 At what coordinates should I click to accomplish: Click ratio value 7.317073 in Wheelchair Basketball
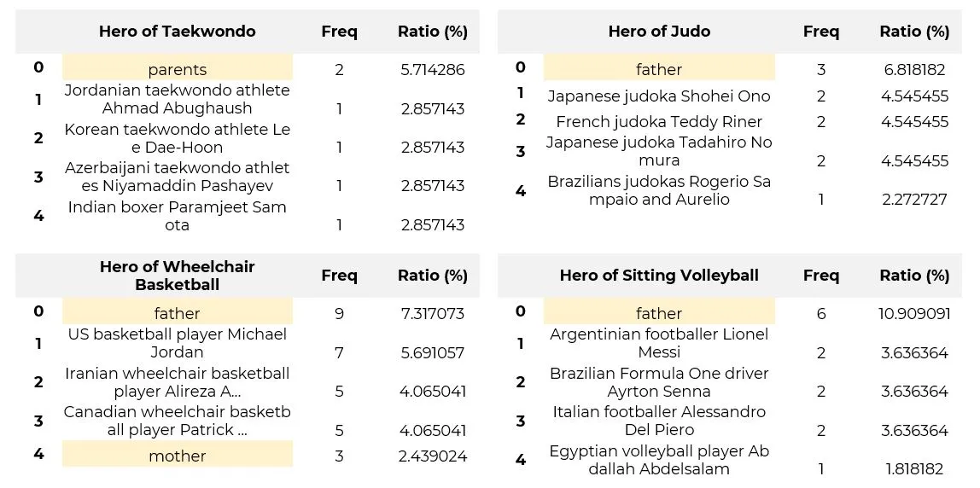tap(432, 314)
